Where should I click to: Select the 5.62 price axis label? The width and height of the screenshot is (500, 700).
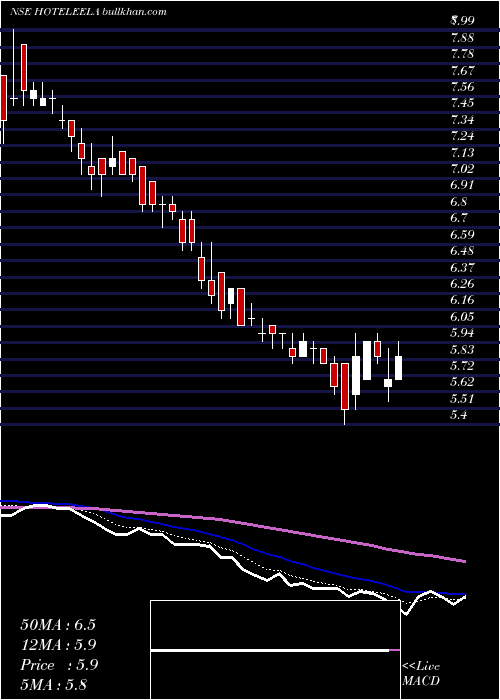pyautogui.click(x=462, y=383)
